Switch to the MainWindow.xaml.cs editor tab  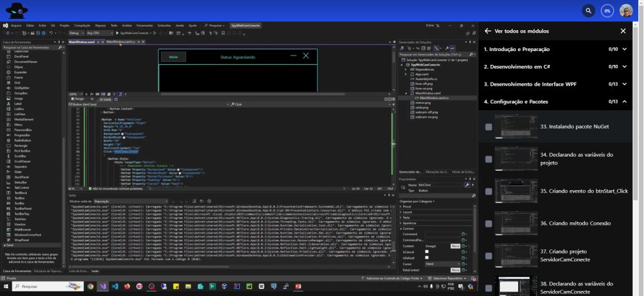pyautogui.click(x=120, y=42)
